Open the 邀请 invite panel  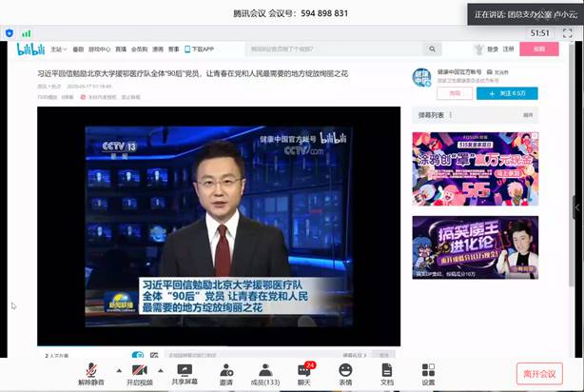pyautogui.click(x=226, y=372)
